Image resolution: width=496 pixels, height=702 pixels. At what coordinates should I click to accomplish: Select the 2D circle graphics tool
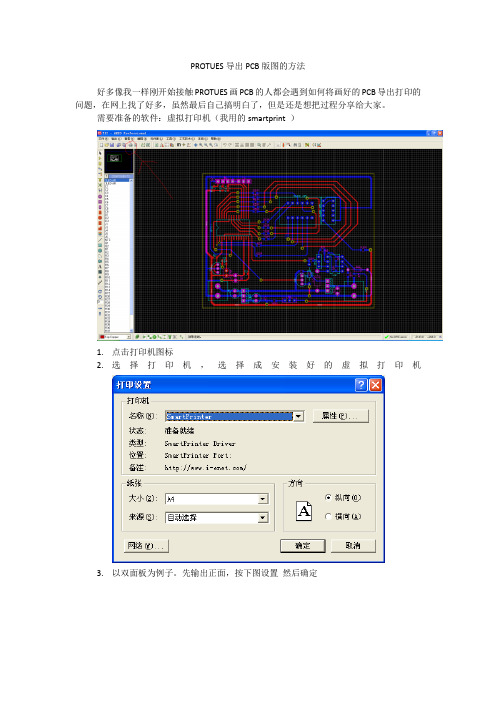[100, 250]
